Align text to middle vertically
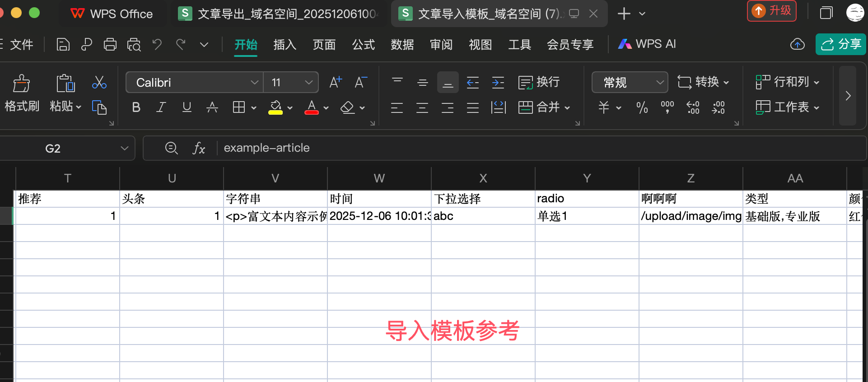Image resolution: width=868 pixels, height=382 pixels. click(423, 82)
